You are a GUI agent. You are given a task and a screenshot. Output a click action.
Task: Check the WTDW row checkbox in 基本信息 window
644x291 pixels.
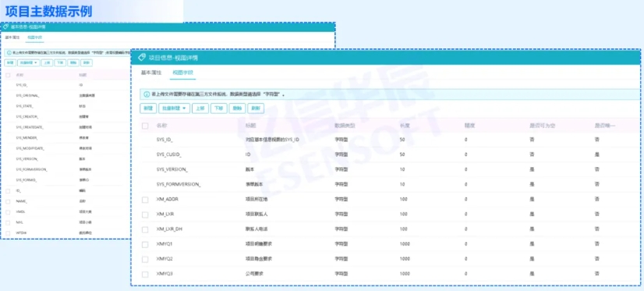click(9, 233)
